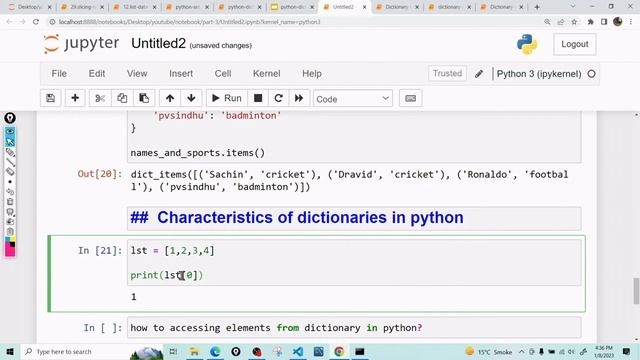This screenshot has width=640, height=360.
Task: Open Microsoft Edge from the taskbar
Action: tap(215, 351)
